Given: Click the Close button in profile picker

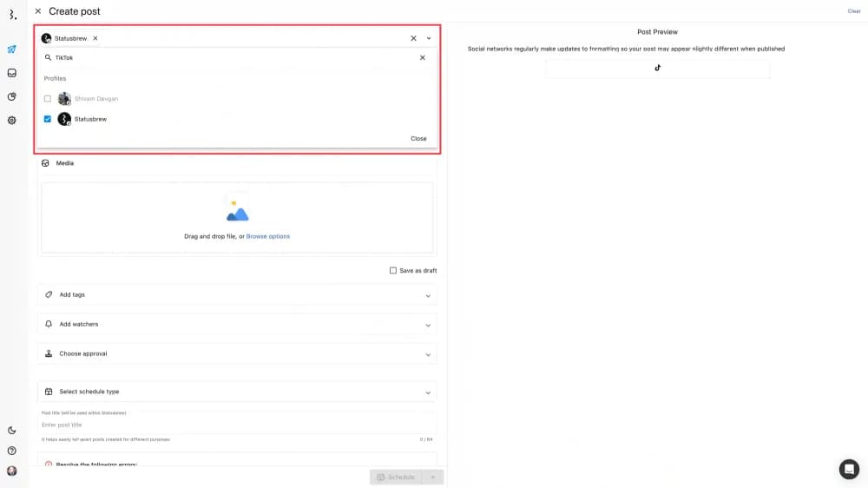Looking at the screenshot, I should point(418,139).
